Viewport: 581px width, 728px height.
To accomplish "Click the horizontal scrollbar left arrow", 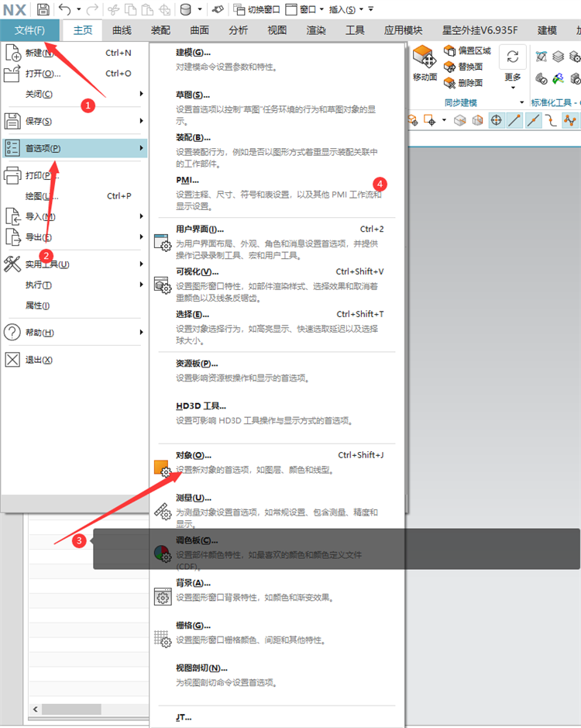I will point(36,709).
